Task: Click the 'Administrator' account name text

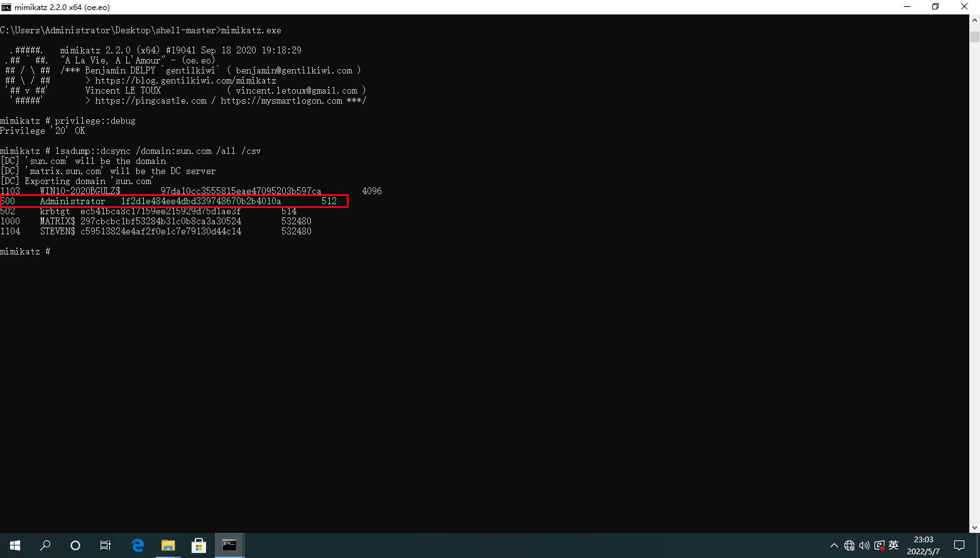Action: click(73, 201)
